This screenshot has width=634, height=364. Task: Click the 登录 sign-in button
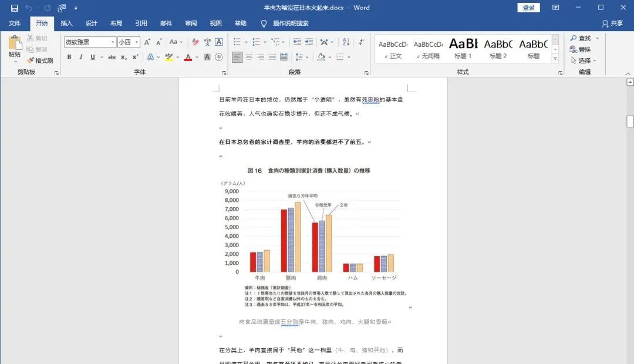528,8
